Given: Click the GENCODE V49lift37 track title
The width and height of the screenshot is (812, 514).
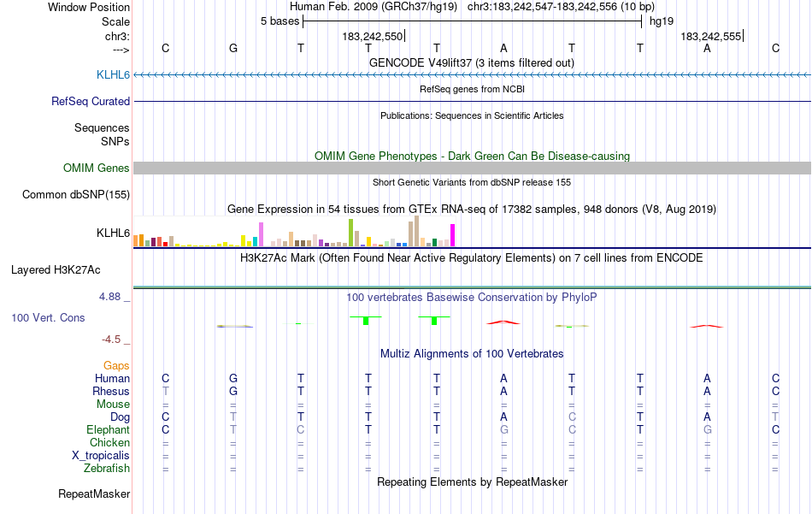Looking at the screenshot, I should (471, 62).
